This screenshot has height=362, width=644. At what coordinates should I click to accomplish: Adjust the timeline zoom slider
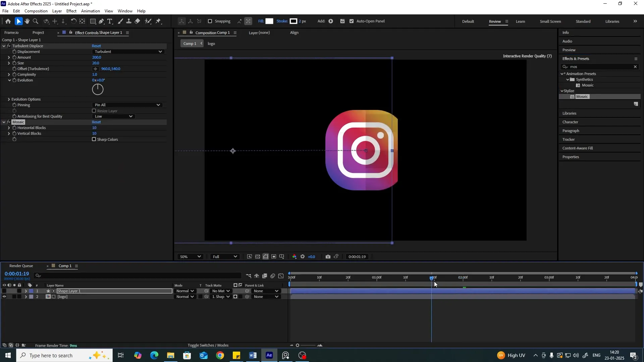[298, 345]
